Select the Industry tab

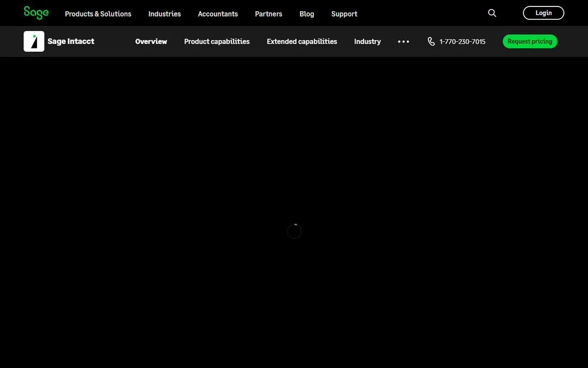[368, 41]
